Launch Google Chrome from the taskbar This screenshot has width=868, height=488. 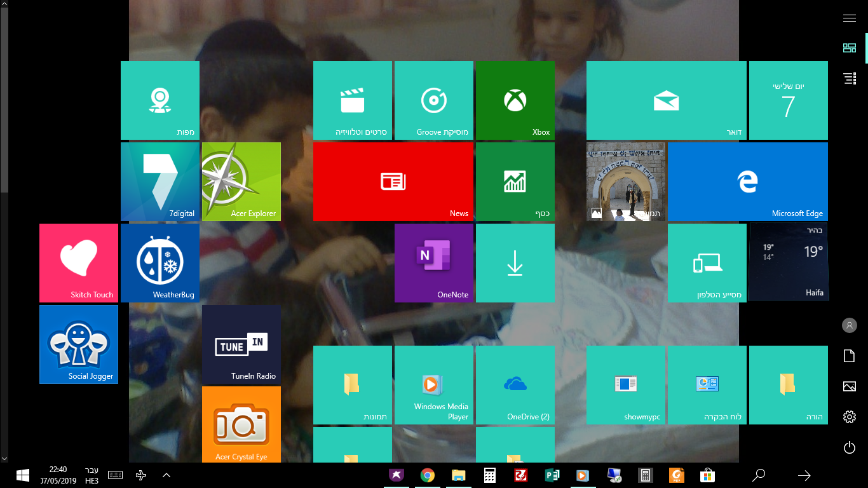pyautogui.click(x=428, y=475)
